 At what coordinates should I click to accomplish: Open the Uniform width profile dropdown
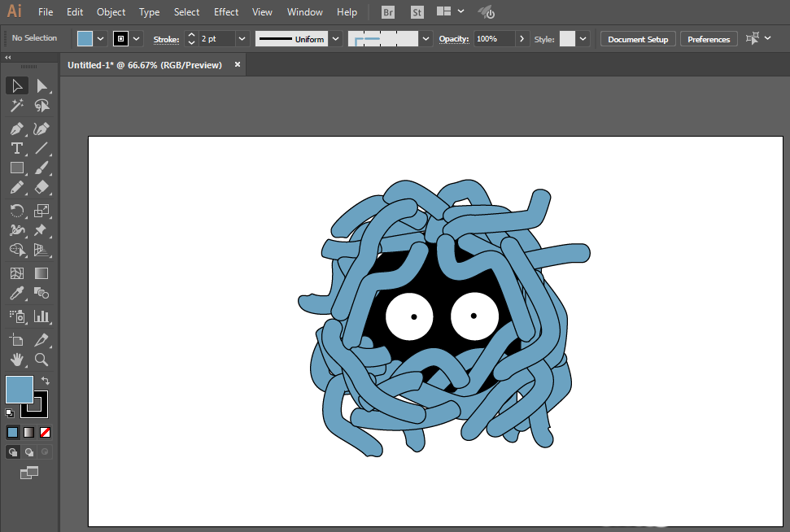point(335,39)
